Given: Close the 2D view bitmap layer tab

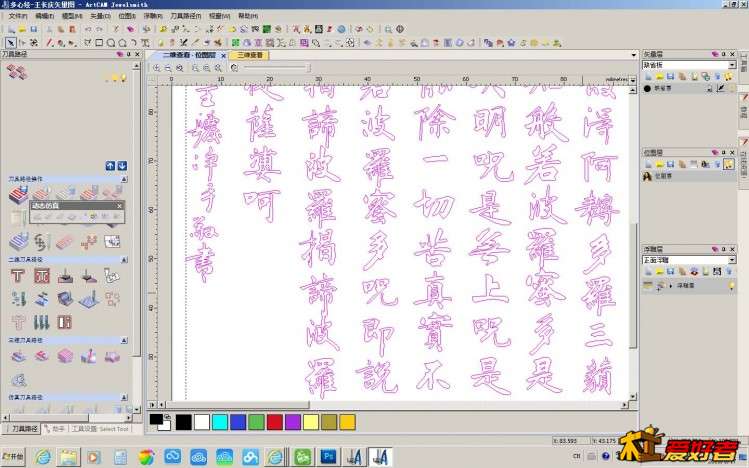Looking at the screenshot, I should pyautogui.click(x=223, y=56).
